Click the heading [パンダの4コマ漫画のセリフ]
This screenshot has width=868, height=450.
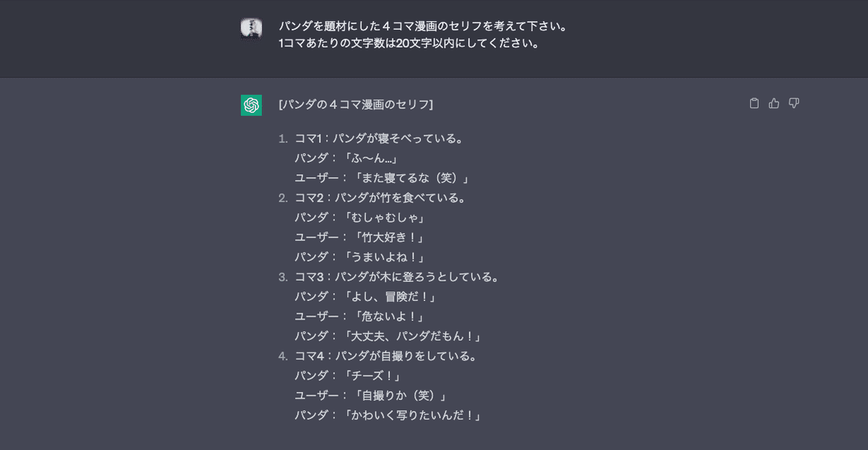point(356,105)
